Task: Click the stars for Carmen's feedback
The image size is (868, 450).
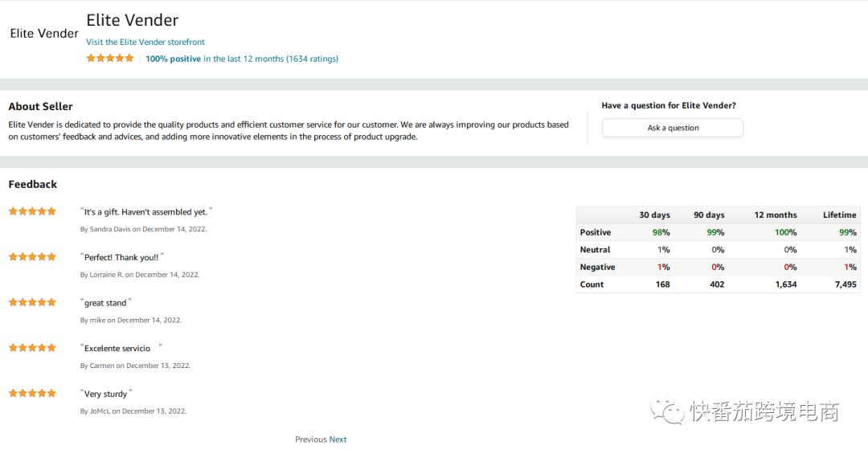Action: coord(32,348)
